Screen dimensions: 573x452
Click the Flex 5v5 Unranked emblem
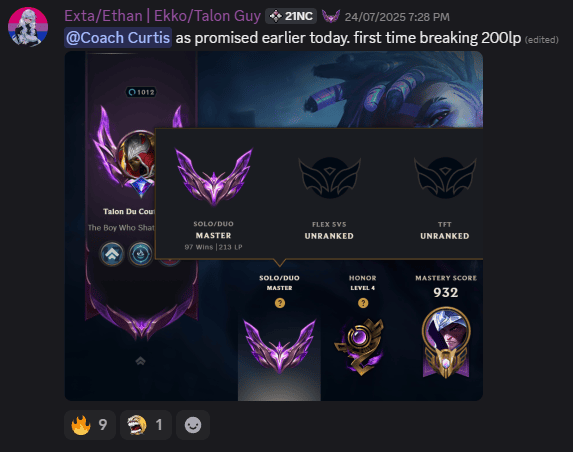(x=329, y=178)
